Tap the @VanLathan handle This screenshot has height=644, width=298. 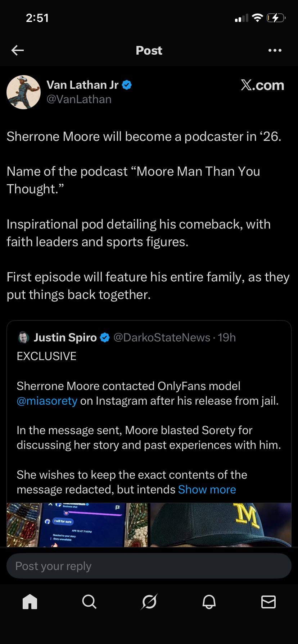point(79,99)
